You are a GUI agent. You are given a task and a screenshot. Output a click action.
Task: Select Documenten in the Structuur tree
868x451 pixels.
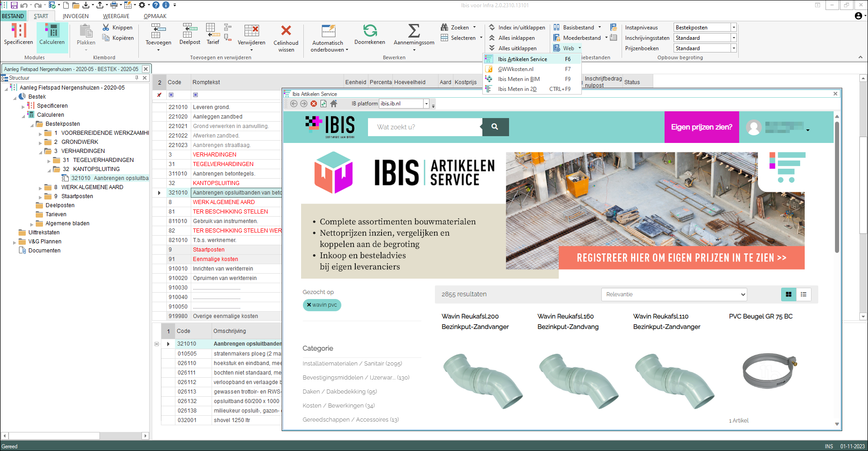point(44,251)
